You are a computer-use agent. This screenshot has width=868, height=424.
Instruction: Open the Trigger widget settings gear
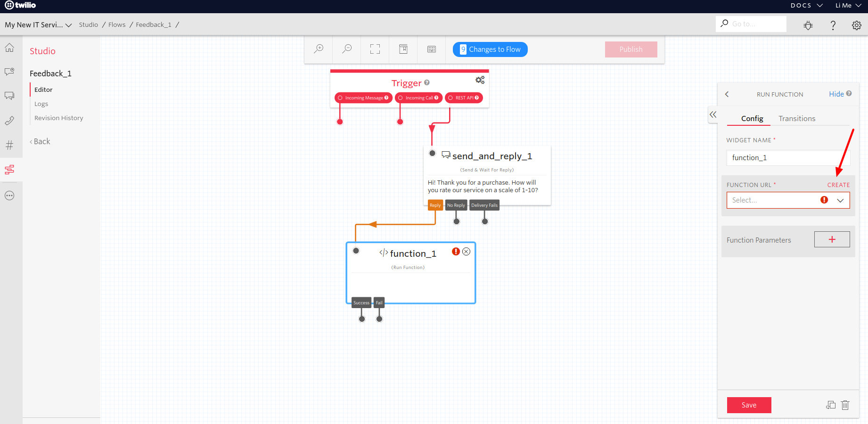[480, 80]
